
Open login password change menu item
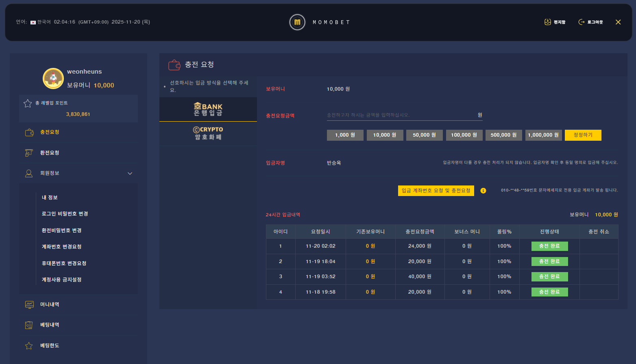65,214
